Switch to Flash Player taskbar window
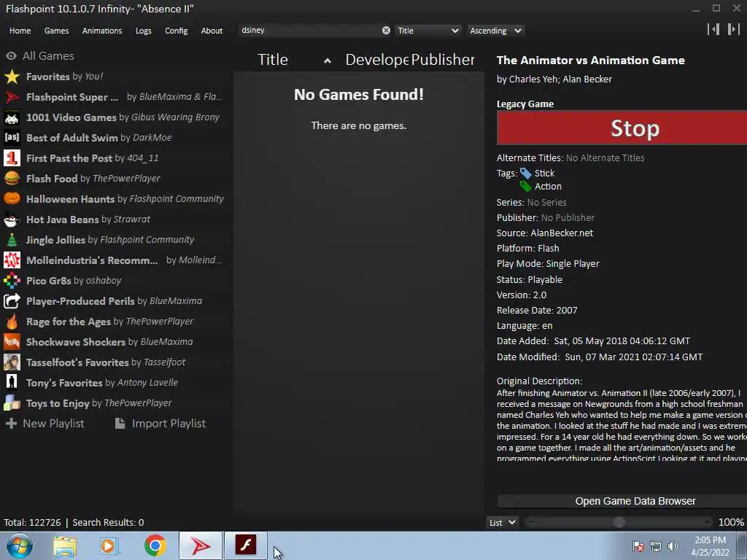747x560 pixels. pyautogui.click(x=246, y=545)
